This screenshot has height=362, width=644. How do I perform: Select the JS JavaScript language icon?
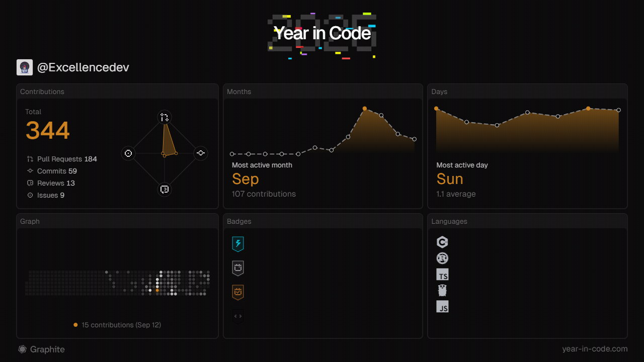point(442,307)
